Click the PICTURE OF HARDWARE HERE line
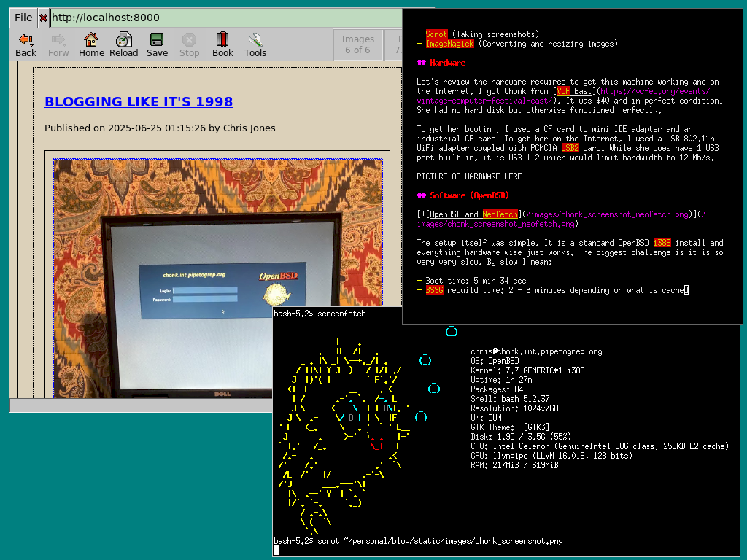The height and width of the screenshot is (560, 747). tap(469, 176)
